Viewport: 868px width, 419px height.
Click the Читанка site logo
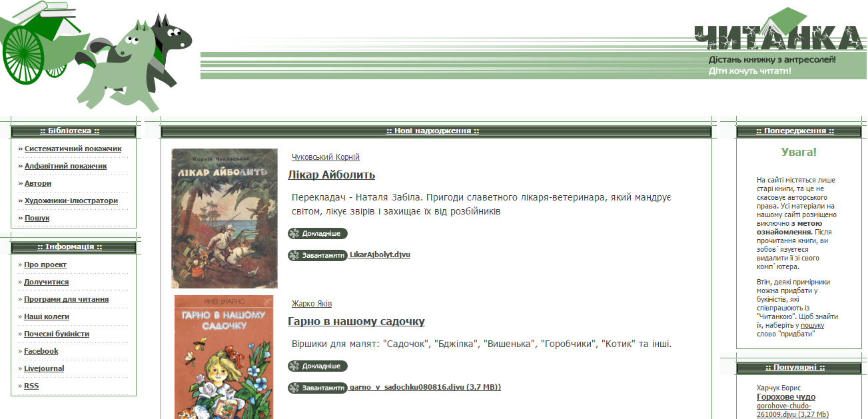[x=780, y=29]
